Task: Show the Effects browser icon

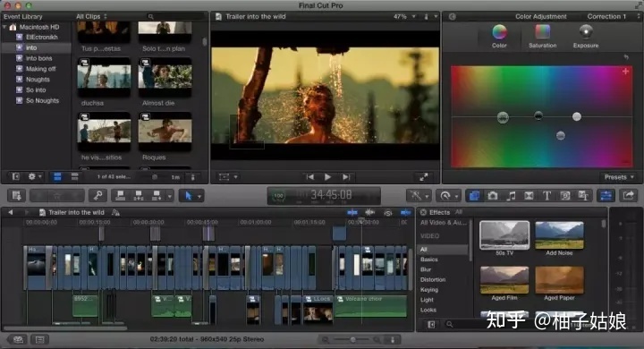Action: (x=474, y=196)
